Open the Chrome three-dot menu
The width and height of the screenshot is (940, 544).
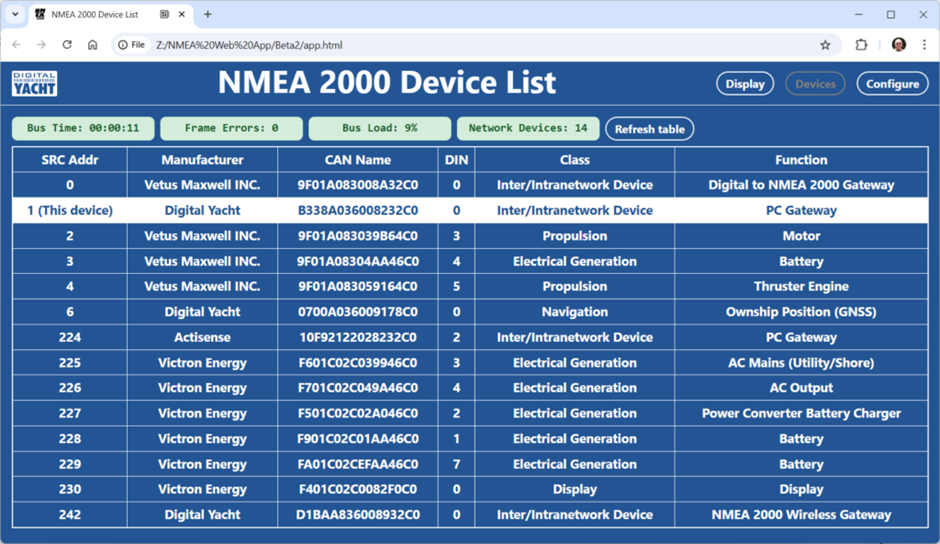924,45
